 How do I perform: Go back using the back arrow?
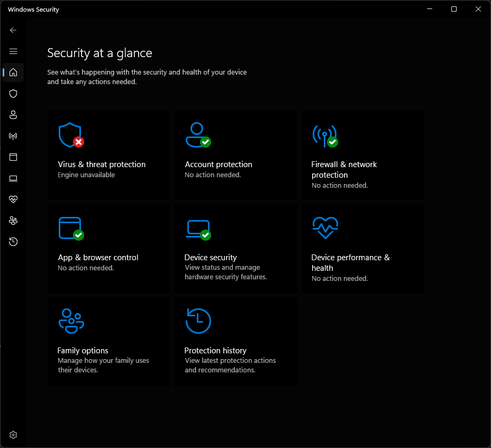13,30
